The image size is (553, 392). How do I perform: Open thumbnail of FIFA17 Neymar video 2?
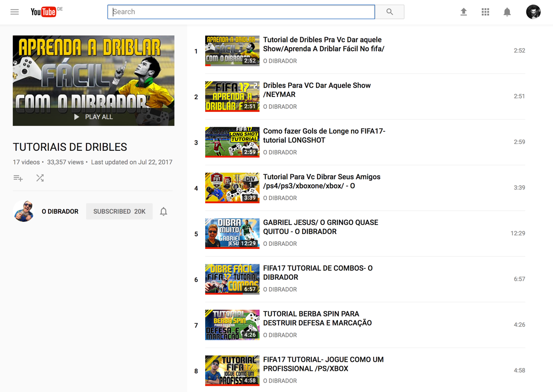tap(232, 96)
